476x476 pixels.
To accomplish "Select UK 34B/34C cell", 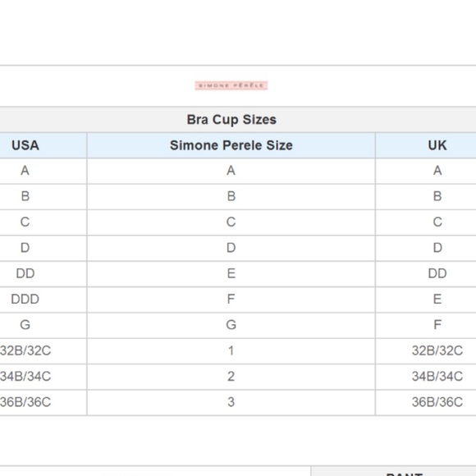I will 437,377.
